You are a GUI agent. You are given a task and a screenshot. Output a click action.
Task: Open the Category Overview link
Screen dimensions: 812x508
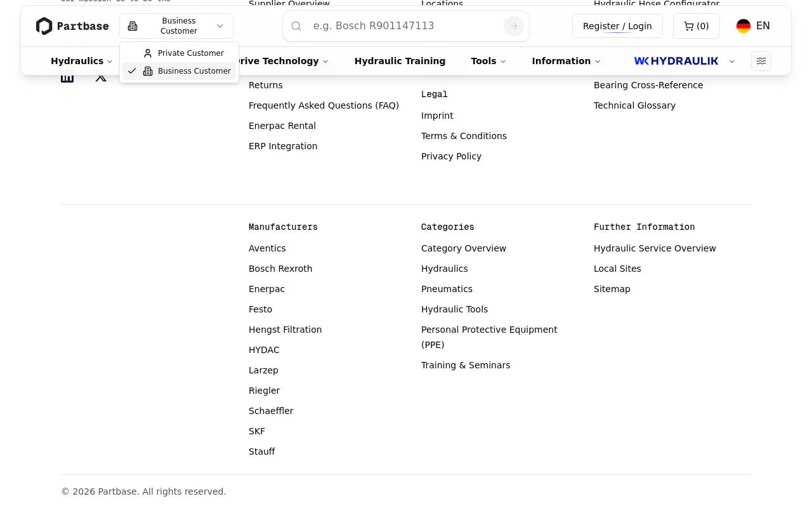464,248
